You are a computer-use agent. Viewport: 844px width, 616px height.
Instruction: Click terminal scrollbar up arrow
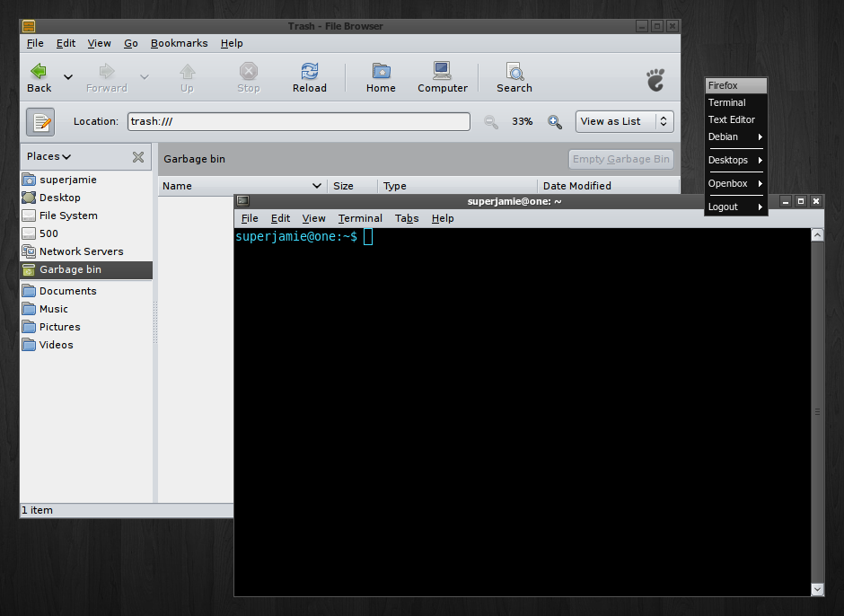click(817, 234)
